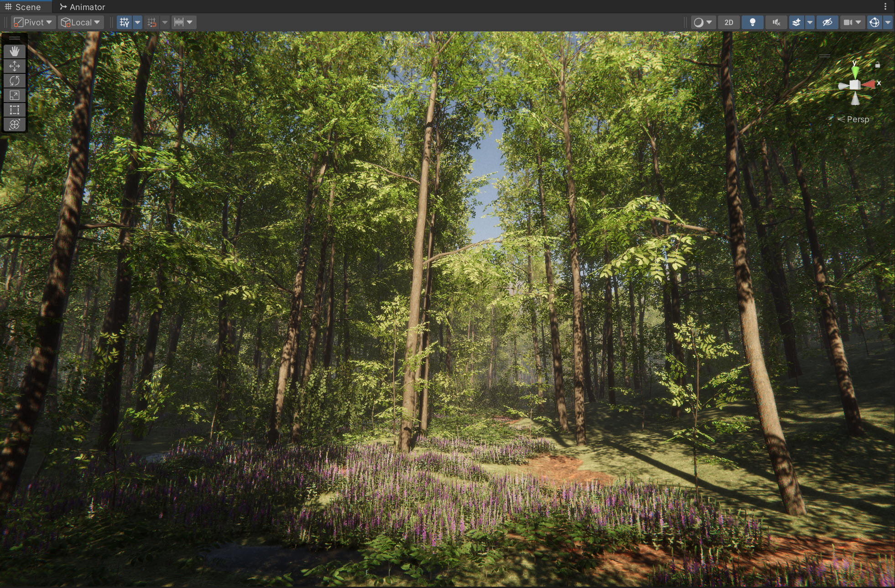
Task: Toggle 2D view mode
Action: coord(728,22)
